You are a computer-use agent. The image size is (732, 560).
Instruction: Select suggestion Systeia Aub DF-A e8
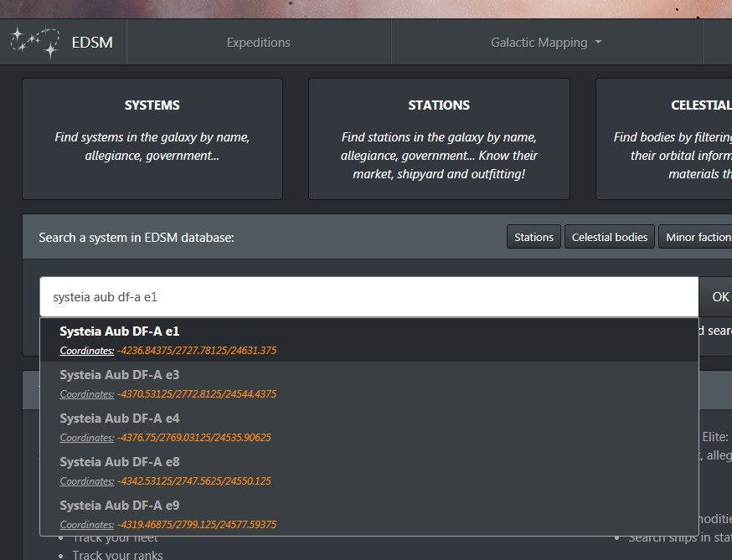pos(369,470)
